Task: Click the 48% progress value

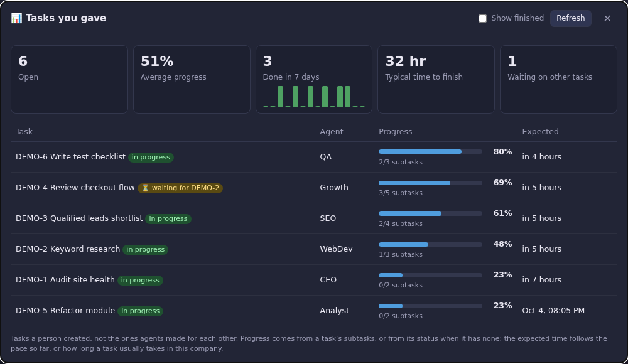Action: click(502, 244)
